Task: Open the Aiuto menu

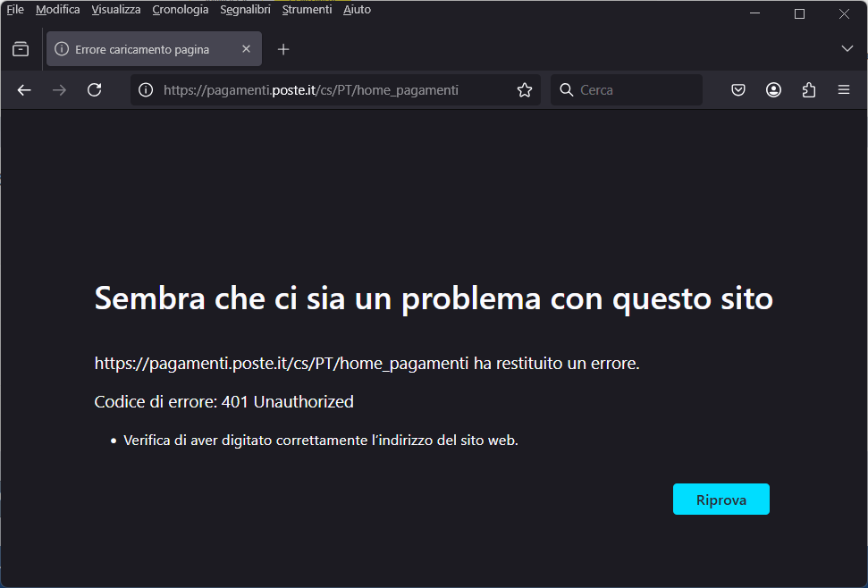Action: (x=357, y=10)
